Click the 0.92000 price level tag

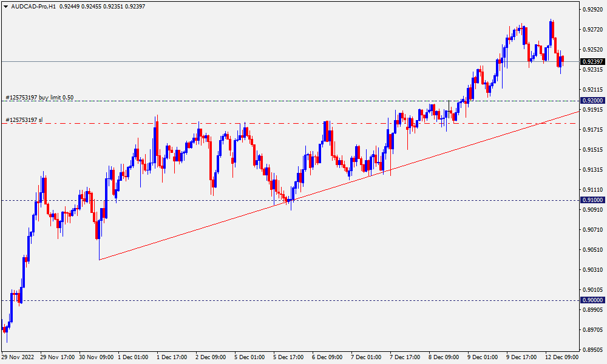tap(592, 101)
